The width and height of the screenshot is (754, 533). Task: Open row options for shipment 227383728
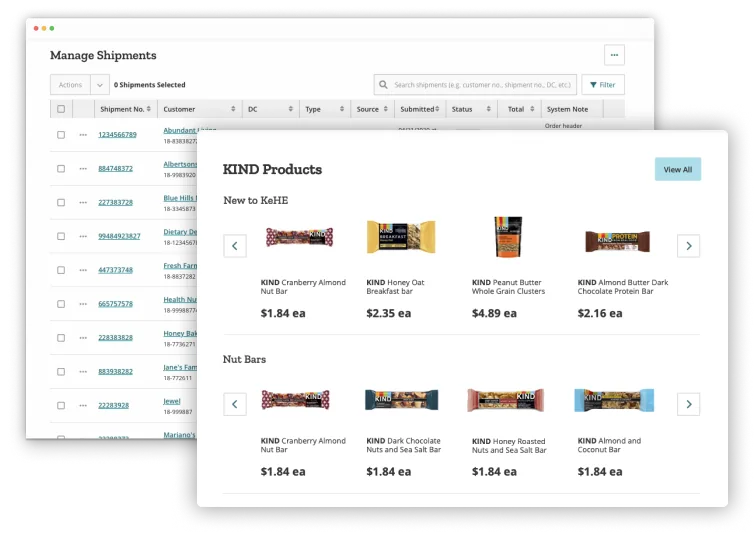pos(83,203)
